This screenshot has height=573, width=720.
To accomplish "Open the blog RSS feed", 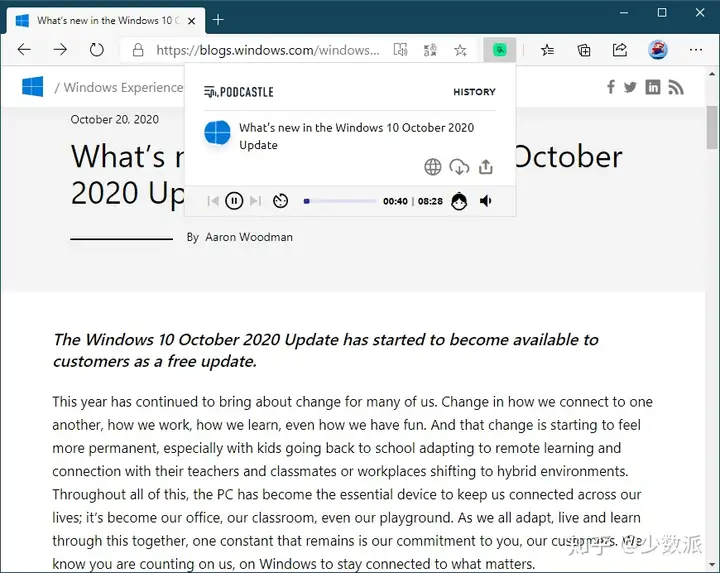I will pyautogui.click(x=676, y=87).
